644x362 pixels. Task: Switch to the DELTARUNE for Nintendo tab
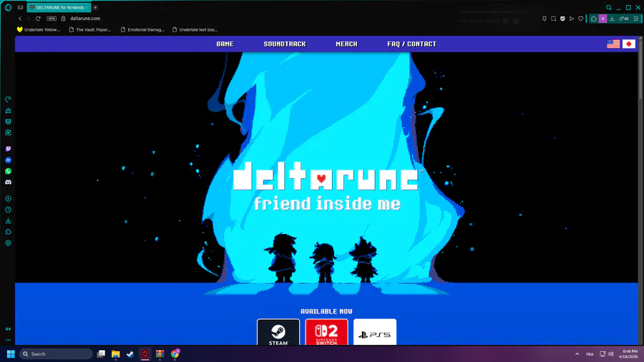[x=59, y=7]
